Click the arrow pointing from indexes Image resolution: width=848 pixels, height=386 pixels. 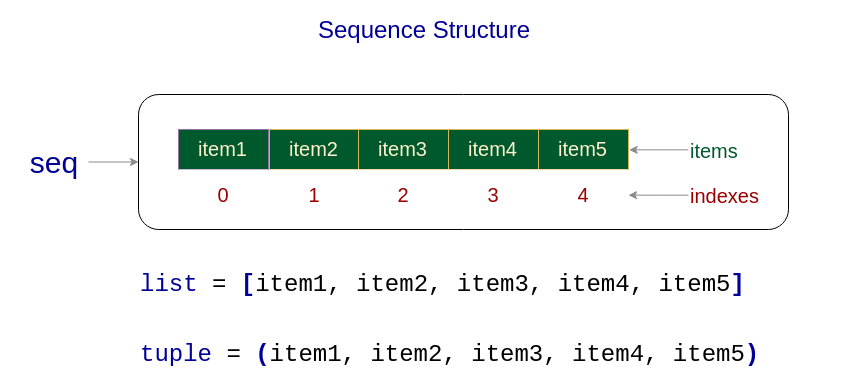[659, 195]
